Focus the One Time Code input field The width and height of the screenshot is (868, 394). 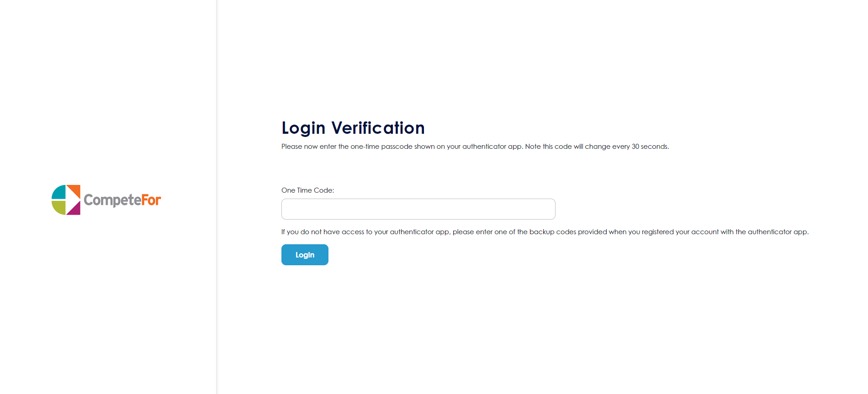[418, 209]
